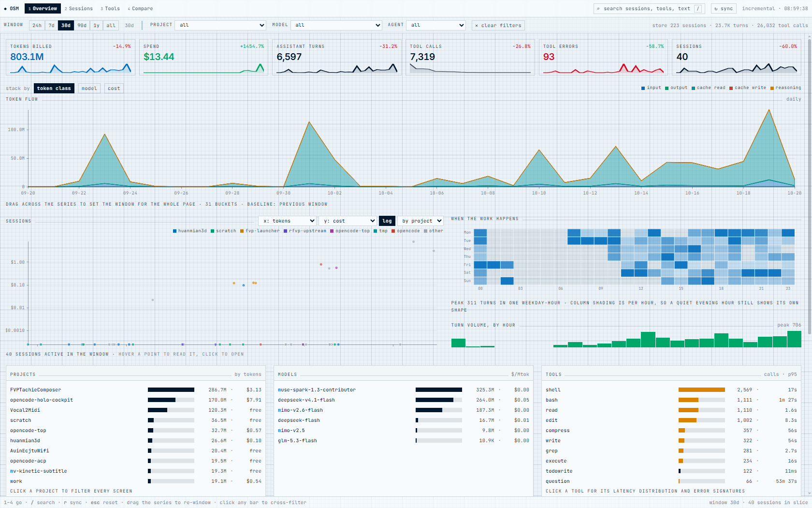Image resolution: width=812 pixels, height=508 pixels.
Task: Select the FVPTachieComposer project row
Action: 136,389
